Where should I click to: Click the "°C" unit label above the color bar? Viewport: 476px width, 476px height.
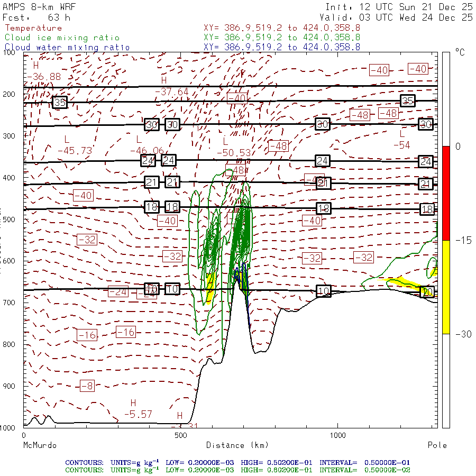tap(460, 52)
